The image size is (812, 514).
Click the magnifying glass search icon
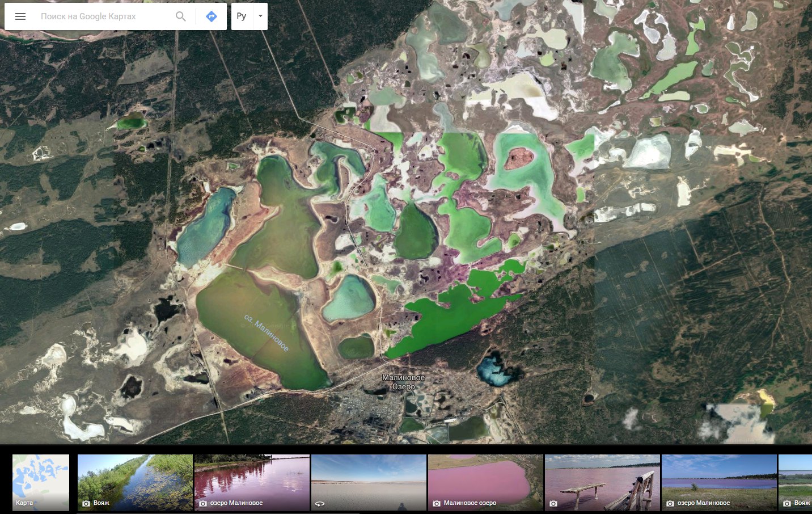[181, 16]
